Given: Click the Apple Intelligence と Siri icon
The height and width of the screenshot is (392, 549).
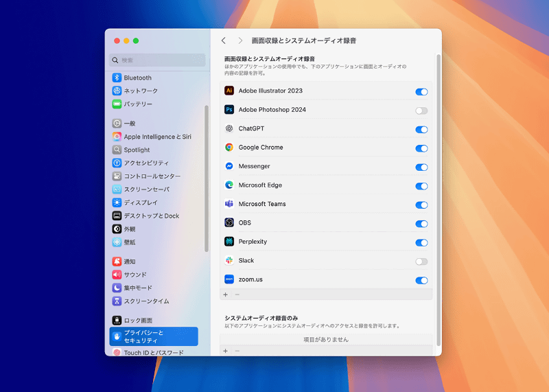Looking at the screenshot, I should (x=117, y=137).
